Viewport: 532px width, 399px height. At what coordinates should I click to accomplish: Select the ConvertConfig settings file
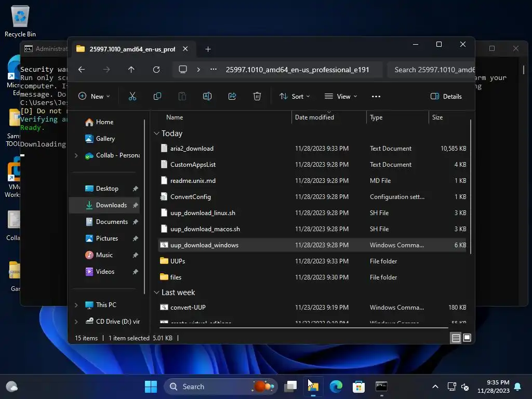coord(312,197)
